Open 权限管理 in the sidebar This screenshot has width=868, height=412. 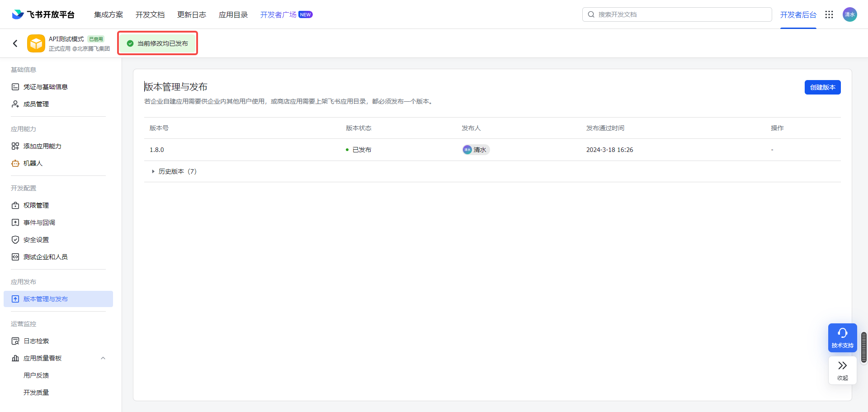tap(36, 205)
